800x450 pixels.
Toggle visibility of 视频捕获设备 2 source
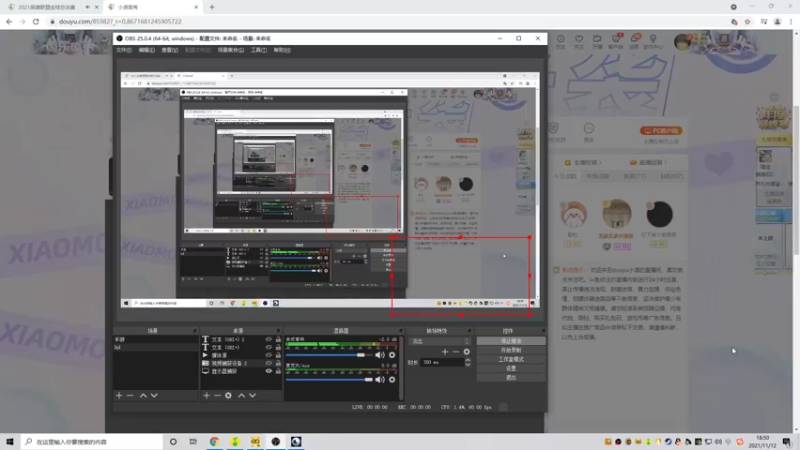coord(268,363)
